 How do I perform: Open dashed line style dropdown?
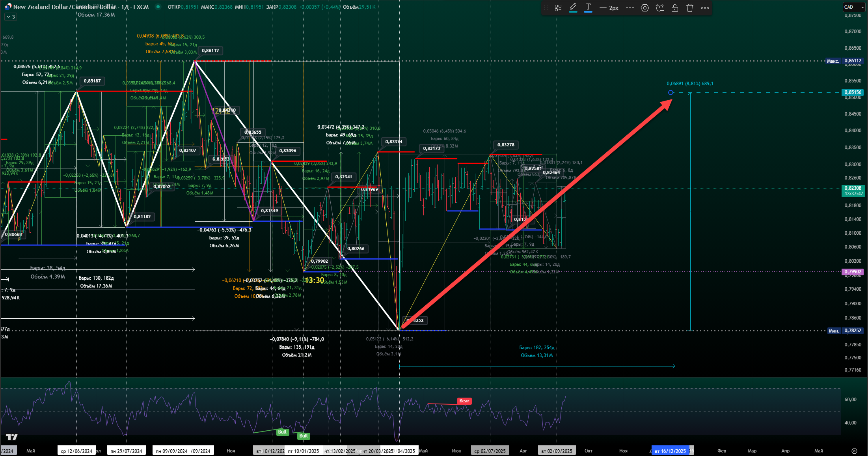(x=630, y=8)
